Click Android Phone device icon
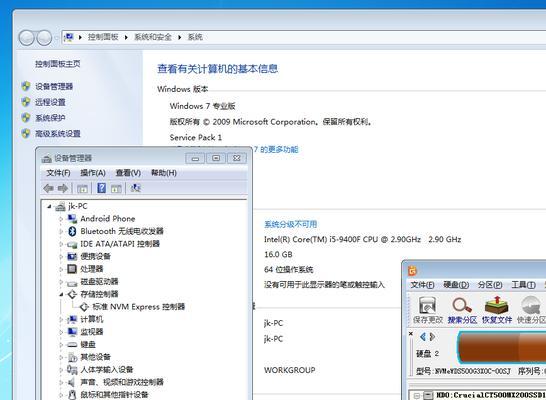Viewport: 546px width, 400px height. click(x=72, y=219)
